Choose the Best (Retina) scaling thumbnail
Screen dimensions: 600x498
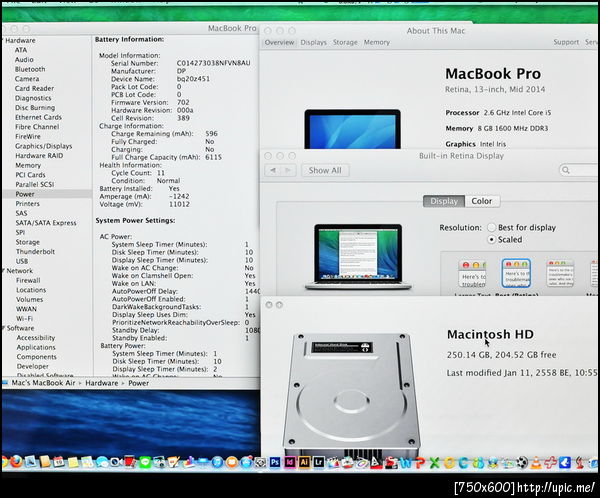pyautogui.click(x=516, y=274)
